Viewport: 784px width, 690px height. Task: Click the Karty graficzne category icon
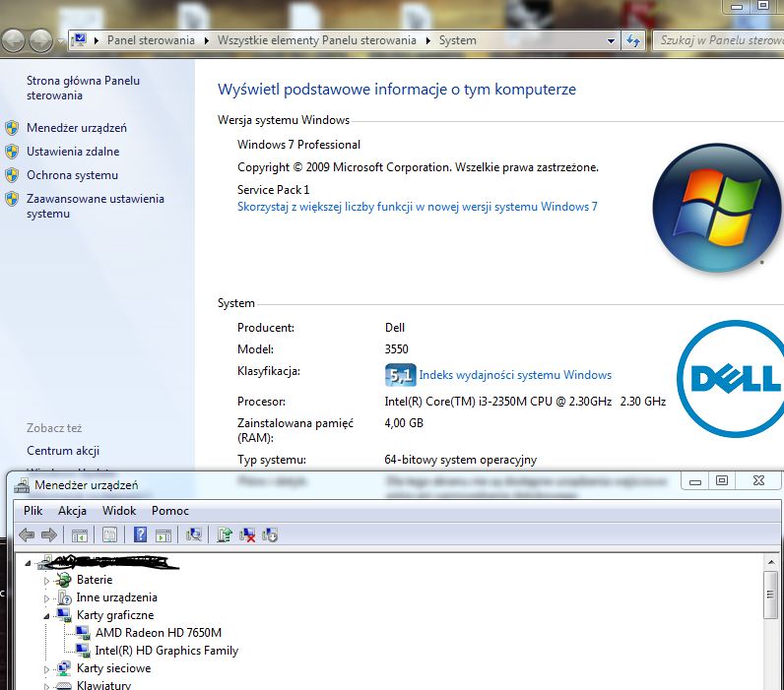coord(64,614)
